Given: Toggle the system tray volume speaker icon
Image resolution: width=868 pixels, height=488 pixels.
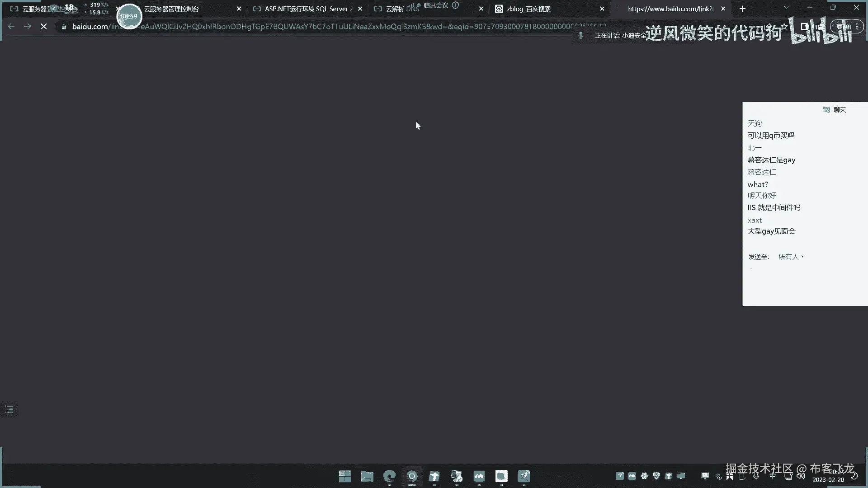Looking at the screenshot, I should [801, 476].
